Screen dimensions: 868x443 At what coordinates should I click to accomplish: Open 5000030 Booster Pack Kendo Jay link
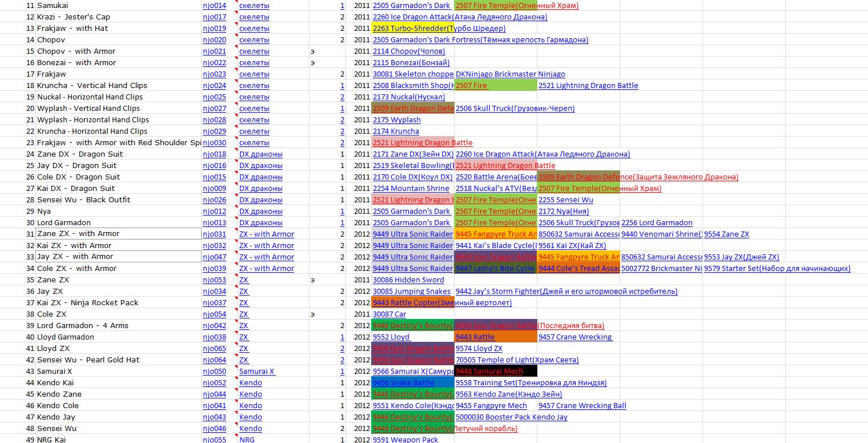click(512, 417)
